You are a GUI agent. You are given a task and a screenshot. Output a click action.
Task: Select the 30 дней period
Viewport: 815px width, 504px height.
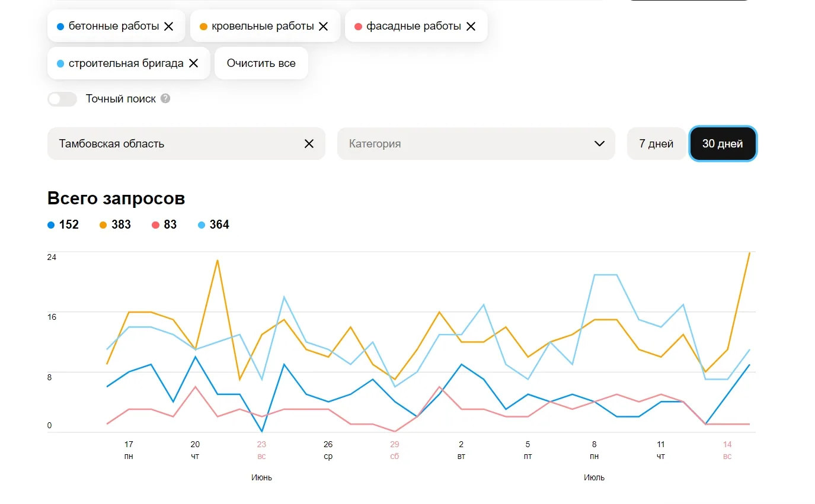[x=723, y=143]
